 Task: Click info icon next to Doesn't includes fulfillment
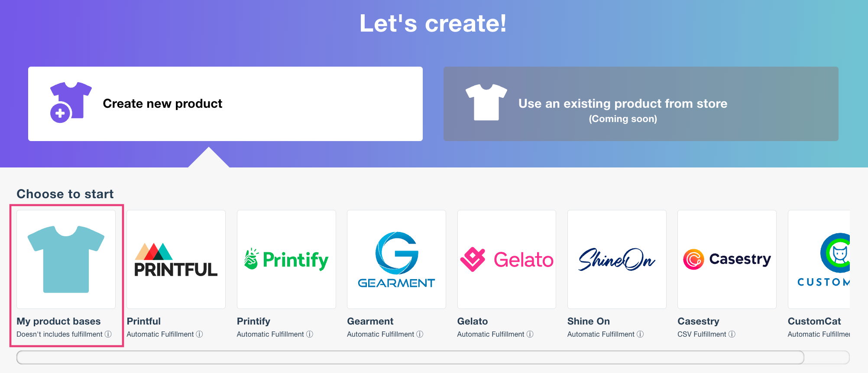point(108,334)
